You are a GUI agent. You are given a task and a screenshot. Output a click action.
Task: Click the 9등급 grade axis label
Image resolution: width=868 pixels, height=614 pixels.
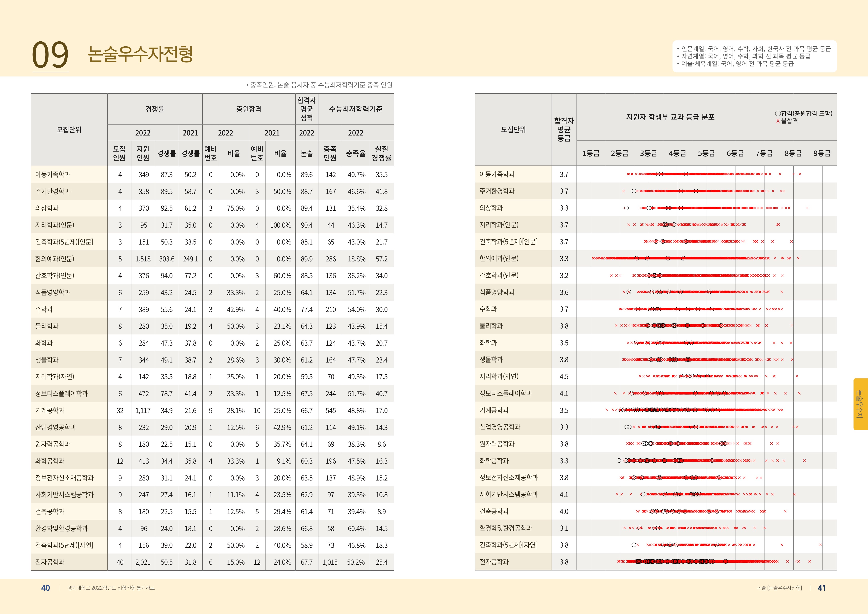(x=822, y=153)
